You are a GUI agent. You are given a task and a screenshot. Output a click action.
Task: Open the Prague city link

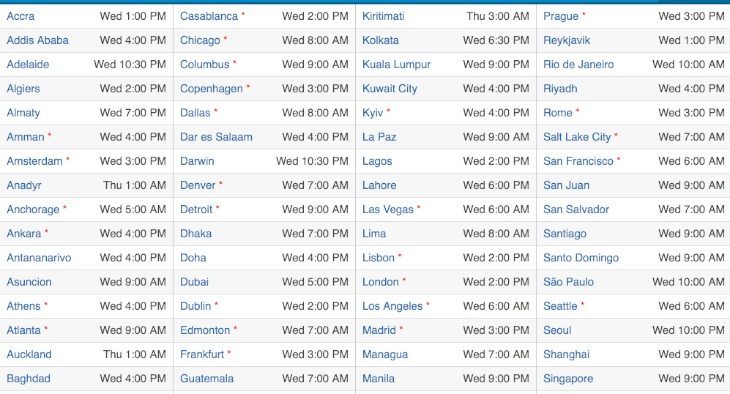coord(561,16)
